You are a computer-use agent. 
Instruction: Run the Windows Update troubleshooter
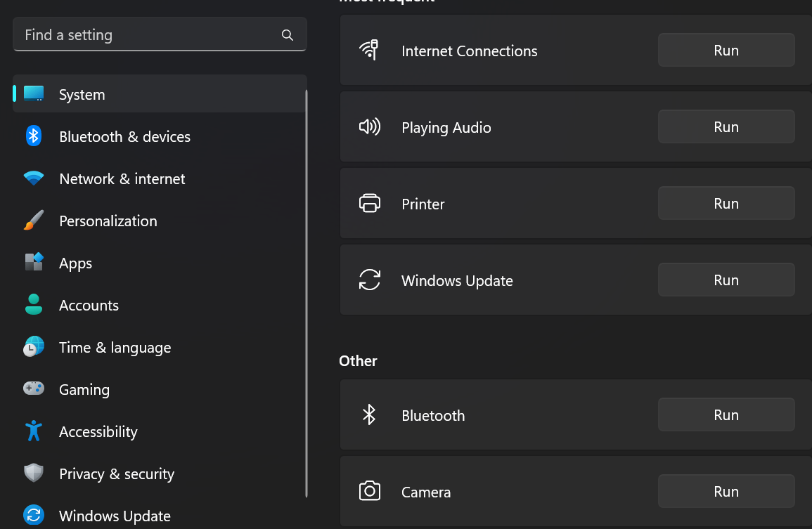tap(726, 280)
